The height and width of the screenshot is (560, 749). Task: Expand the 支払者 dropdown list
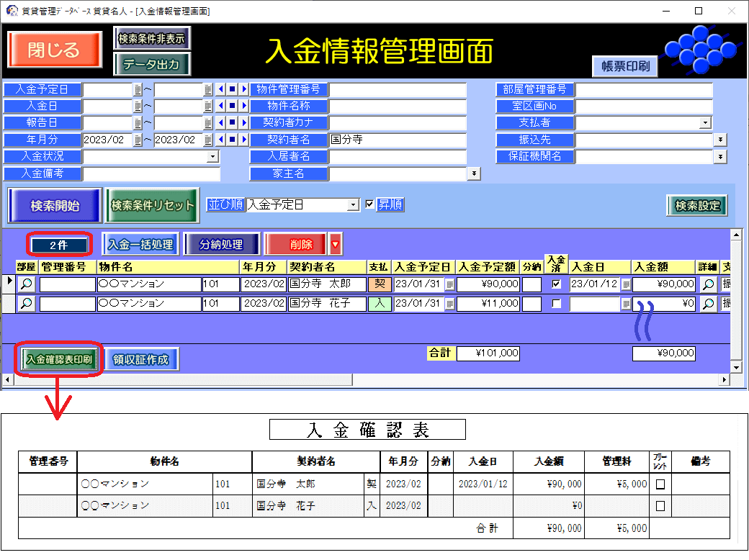(705, 123)
